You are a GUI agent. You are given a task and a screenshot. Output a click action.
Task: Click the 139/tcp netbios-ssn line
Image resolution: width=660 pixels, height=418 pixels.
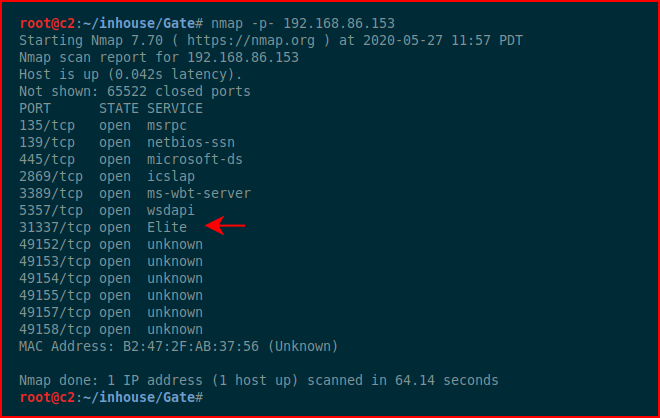127,142
